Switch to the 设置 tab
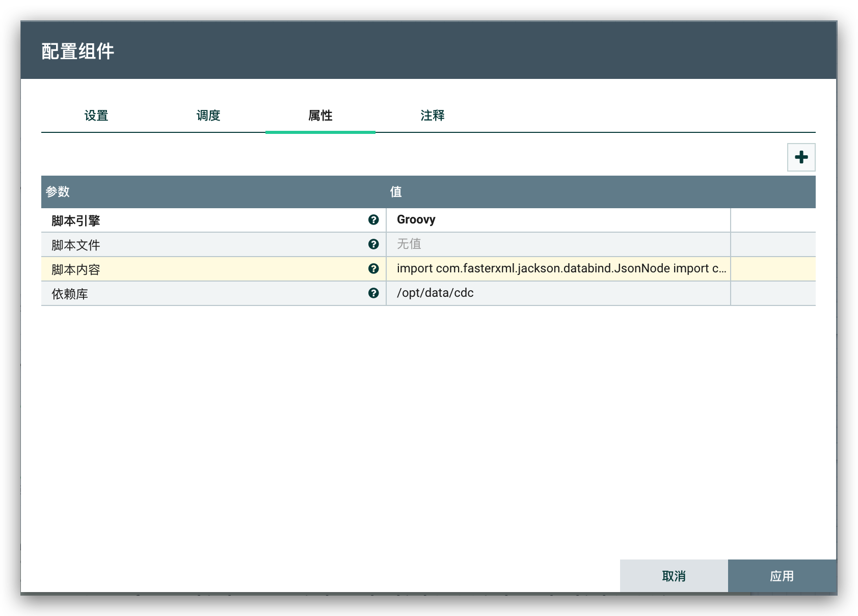Image resolution: width=858 pixels, height=616 pixels. point(96,116)
